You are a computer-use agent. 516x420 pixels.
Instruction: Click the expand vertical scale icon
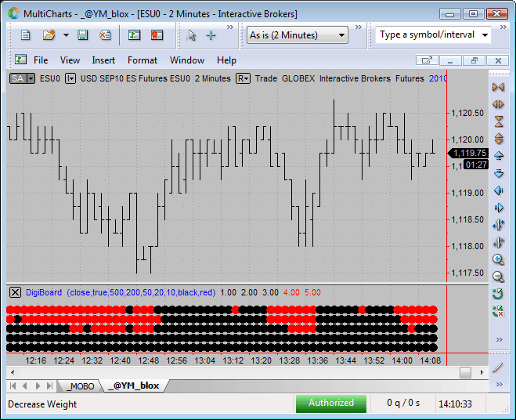pos(499,139)
